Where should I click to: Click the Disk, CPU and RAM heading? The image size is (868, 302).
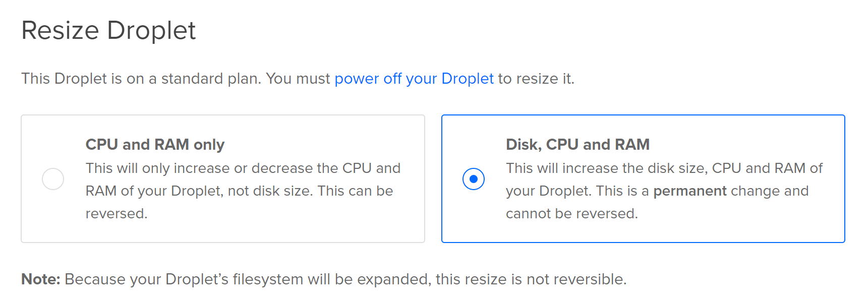(578, 144)
